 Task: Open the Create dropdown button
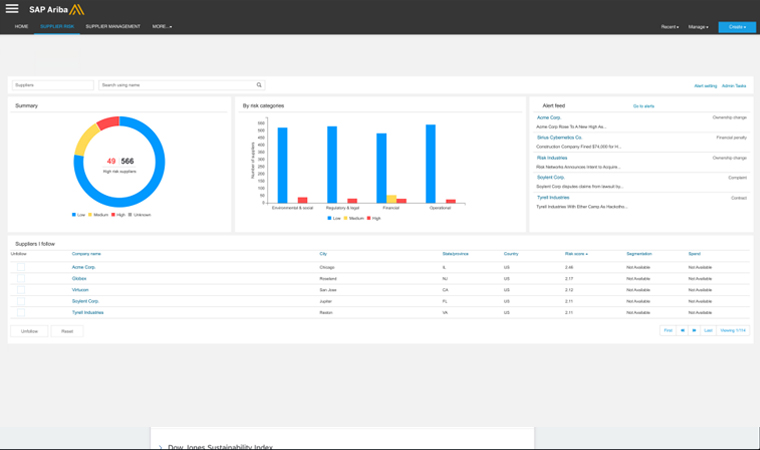click(736, 27)
